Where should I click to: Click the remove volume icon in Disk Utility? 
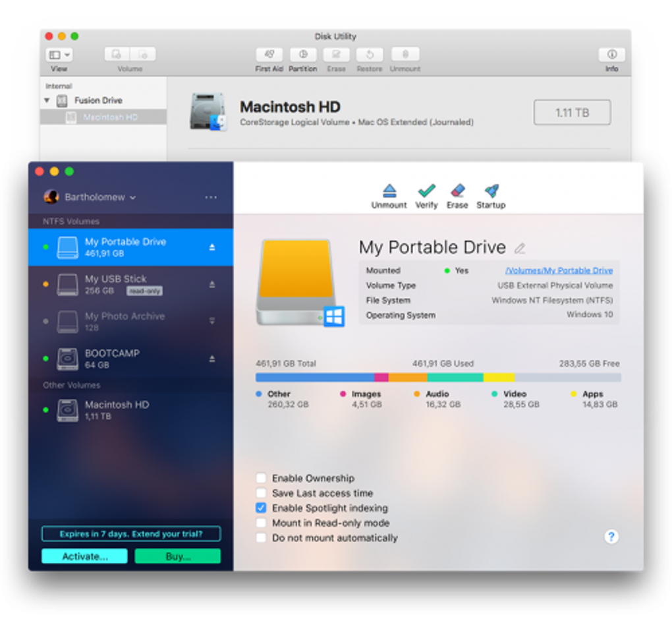143,55
